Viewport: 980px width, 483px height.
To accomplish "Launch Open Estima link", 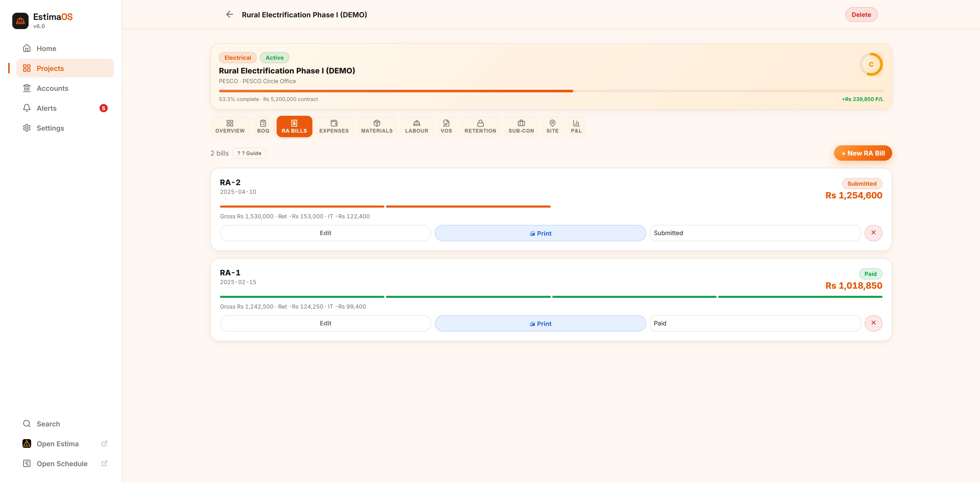I will pos(65,444).
